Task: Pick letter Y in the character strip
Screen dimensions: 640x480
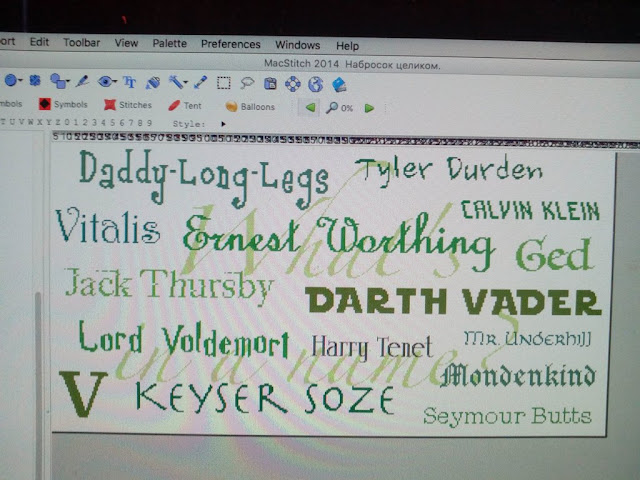Action: 49,122
